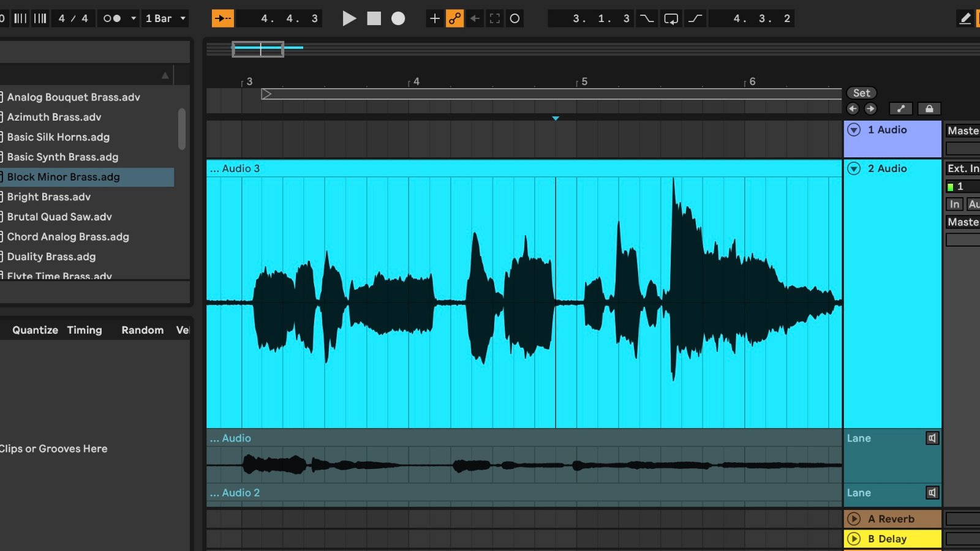Image resolution: width=980 pixels, height=551 pixels.
Task: Select Brutal Quad Saw.adv preset
Action: point(59,217)
